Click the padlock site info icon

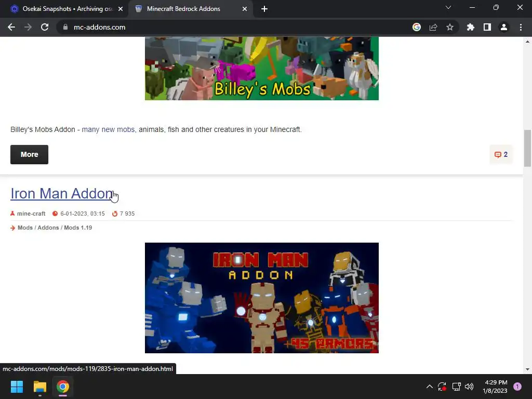65,27
